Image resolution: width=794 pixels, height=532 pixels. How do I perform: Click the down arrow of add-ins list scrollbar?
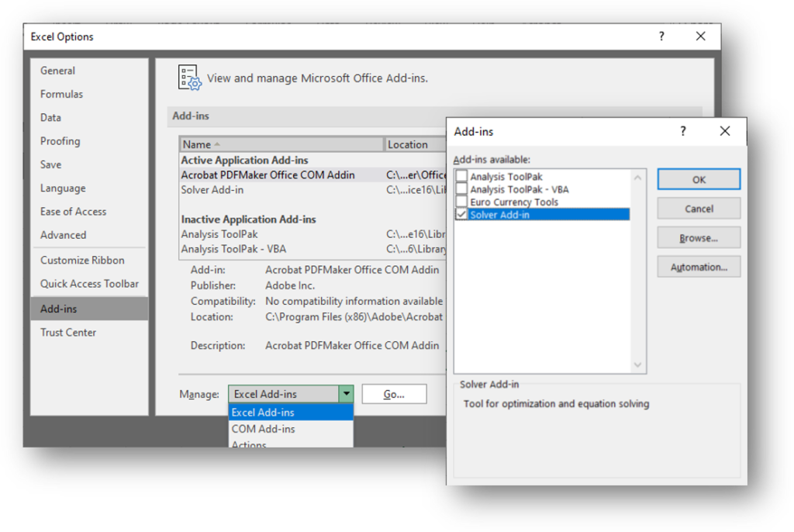coord(638,364)
